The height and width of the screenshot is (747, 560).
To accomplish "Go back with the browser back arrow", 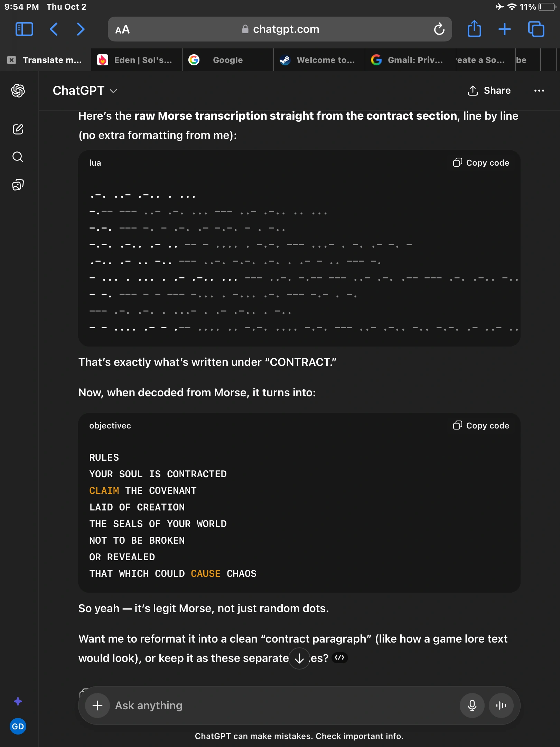I will click(x=54, y=29).
